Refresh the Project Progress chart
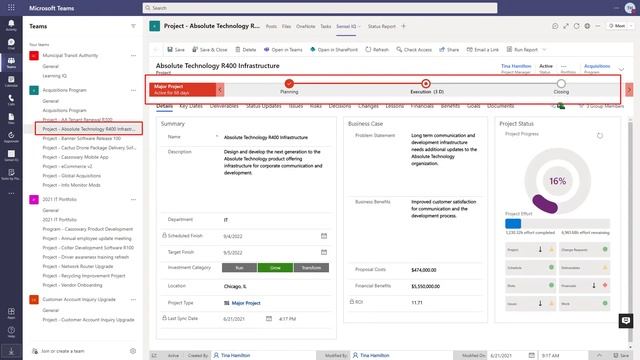Viewport: 640px width, 360px height. [600, 136]
